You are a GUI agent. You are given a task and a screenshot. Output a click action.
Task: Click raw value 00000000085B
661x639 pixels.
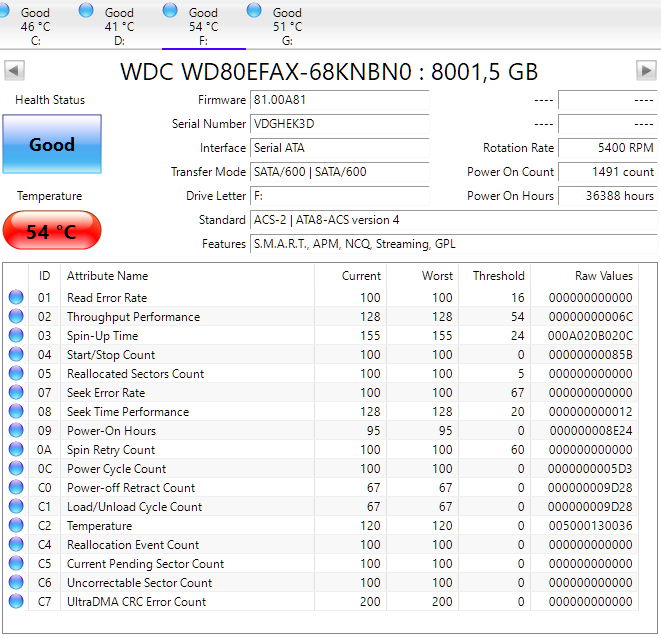click(x=591, y=355)
